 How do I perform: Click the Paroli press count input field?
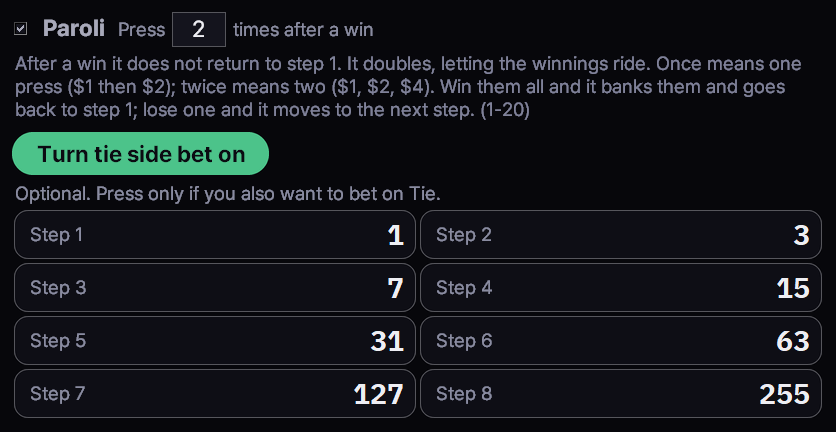coord(199,29)
